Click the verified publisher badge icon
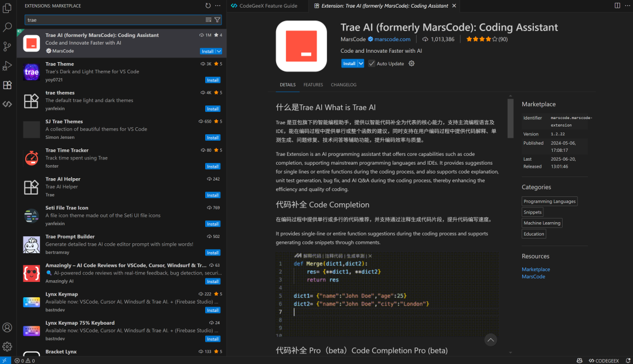This screenshot has width=633, height=364. coord(370,39)
